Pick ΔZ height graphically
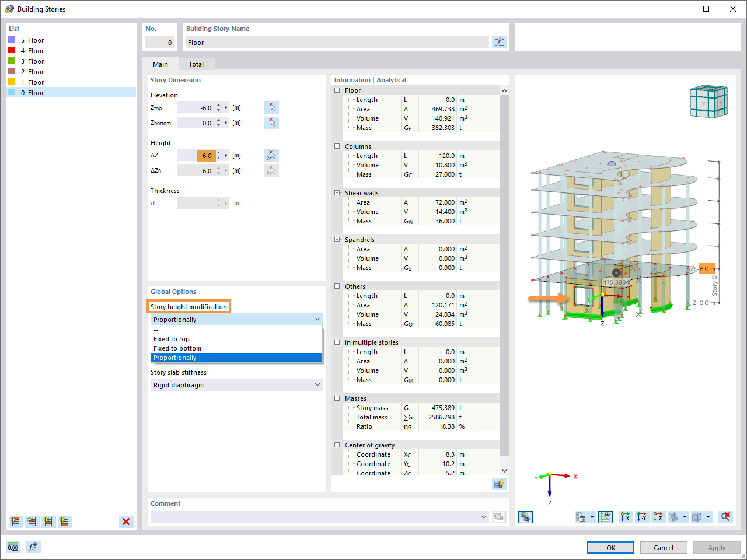This screenshot has height=560, width=747. coord(271,155)
